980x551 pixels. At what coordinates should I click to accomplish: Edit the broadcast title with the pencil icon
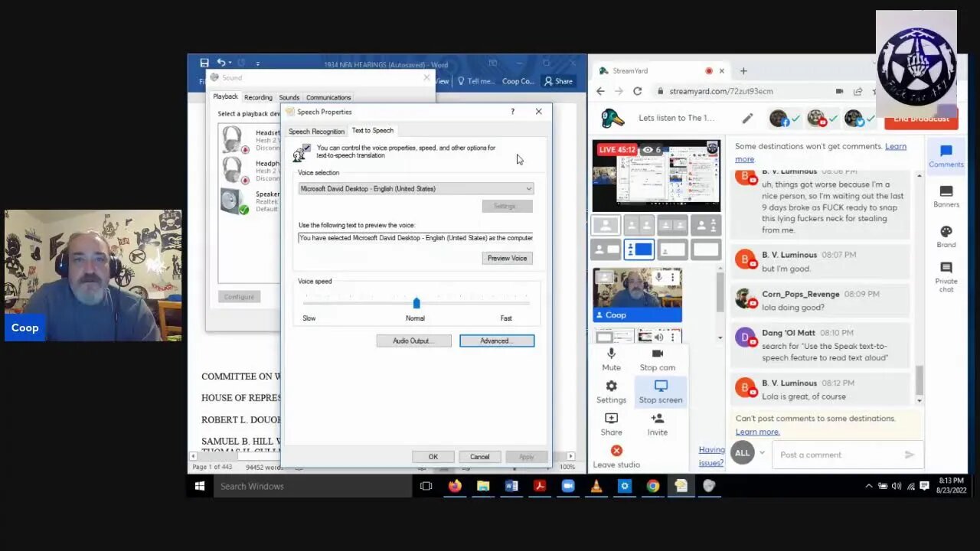click(747, 119)
